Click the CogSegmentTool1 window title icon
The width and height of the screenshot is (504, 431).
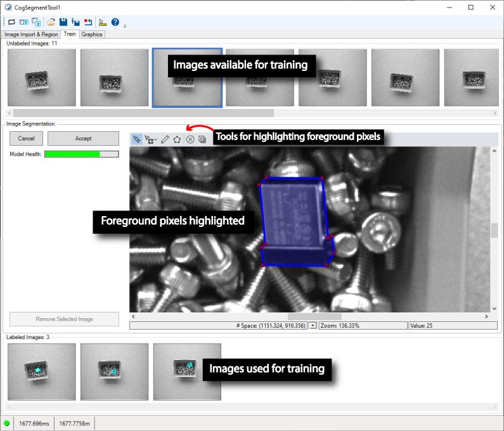click(8, 8)
